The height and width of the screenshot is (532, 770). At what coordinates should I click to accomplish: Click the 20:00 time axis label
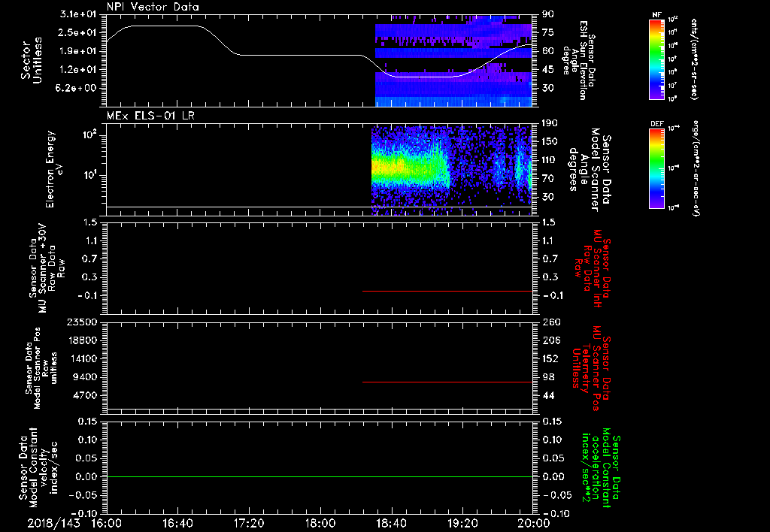535,523
